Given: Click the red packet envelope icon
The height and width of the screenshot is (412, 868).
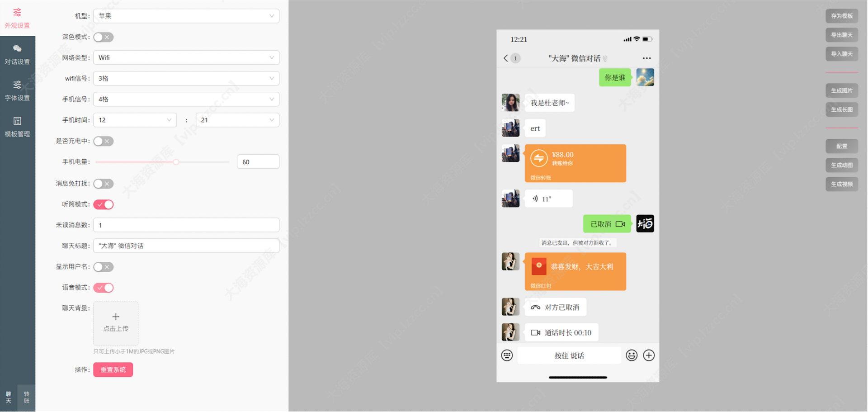Looking at the screenshot, I should (x=539, y=266).
